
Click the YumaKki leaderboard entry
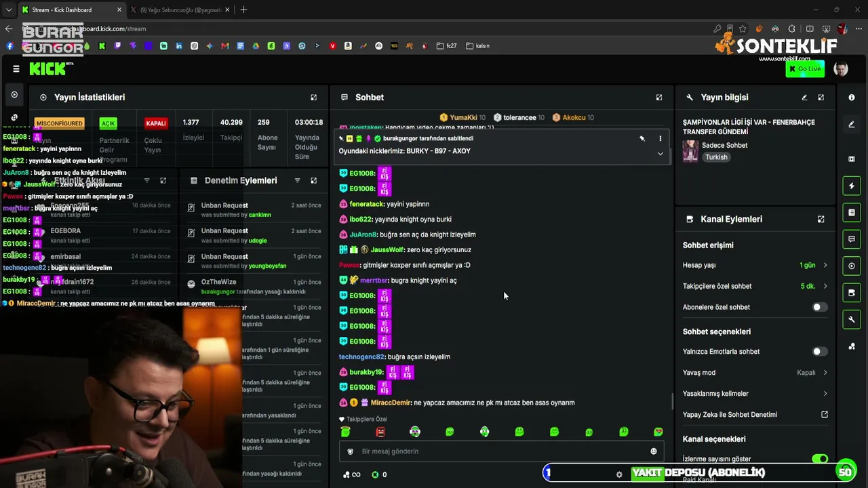point(462,117)
